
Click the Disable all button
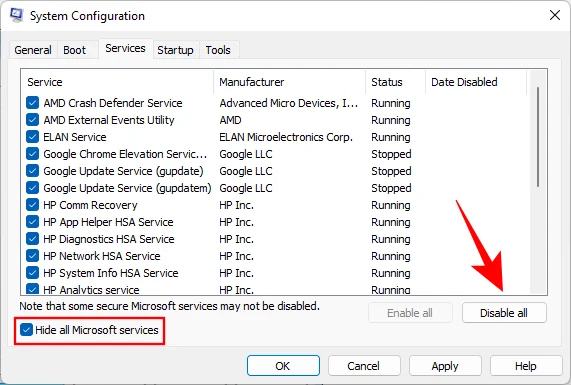(504, 313)
